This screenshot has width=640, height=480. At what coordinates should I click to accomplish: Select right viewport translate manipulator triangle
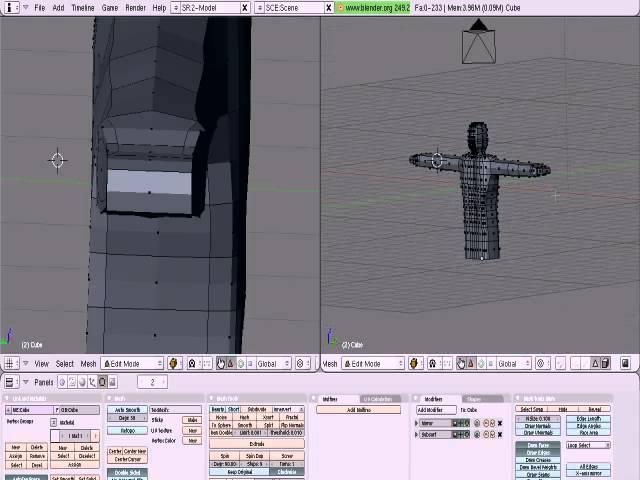[471, 363]
